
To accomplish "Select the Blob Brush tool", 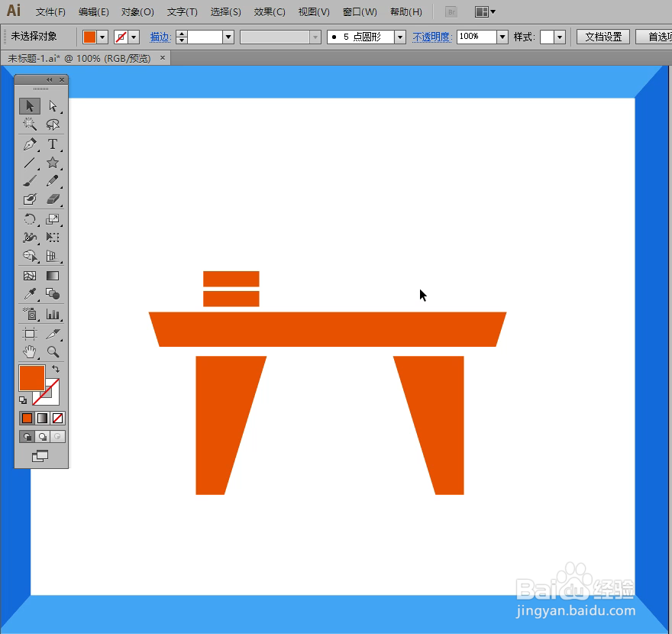I will (30, 199).
